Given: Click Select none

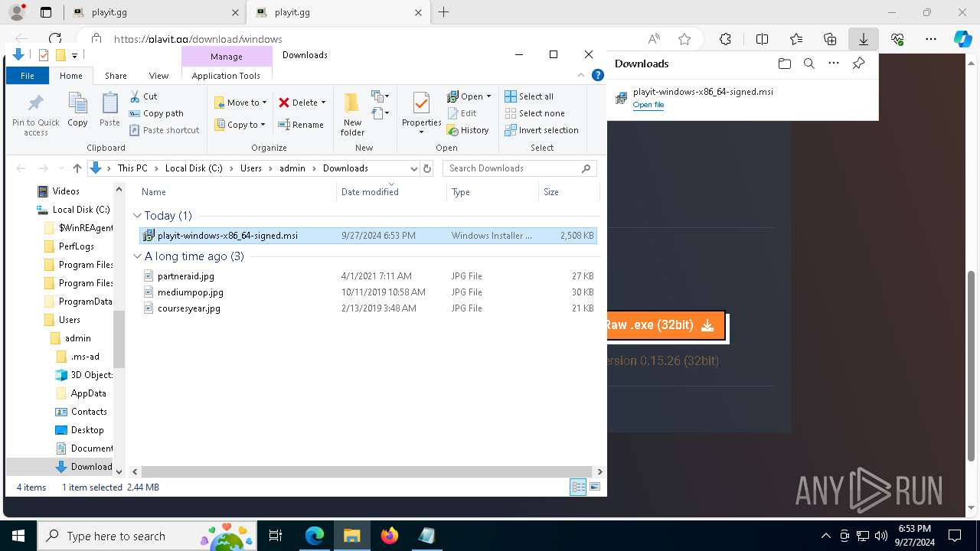Looking at the screenshot, I should [x=534, y=113].
